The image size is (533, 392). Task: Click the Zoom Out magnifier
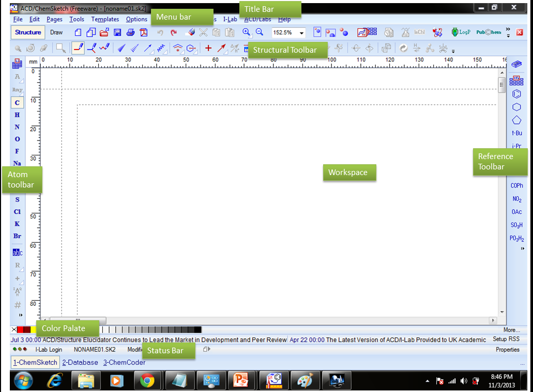(260, 32)
